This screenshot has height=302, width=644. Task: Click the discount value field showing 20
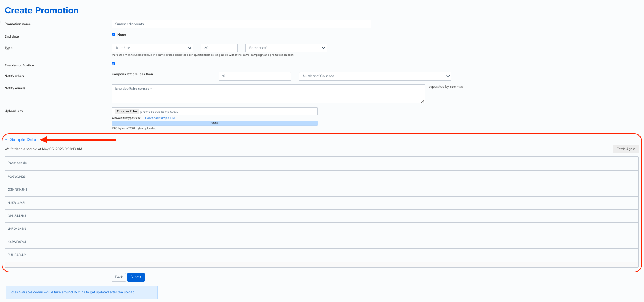point(219,48)
